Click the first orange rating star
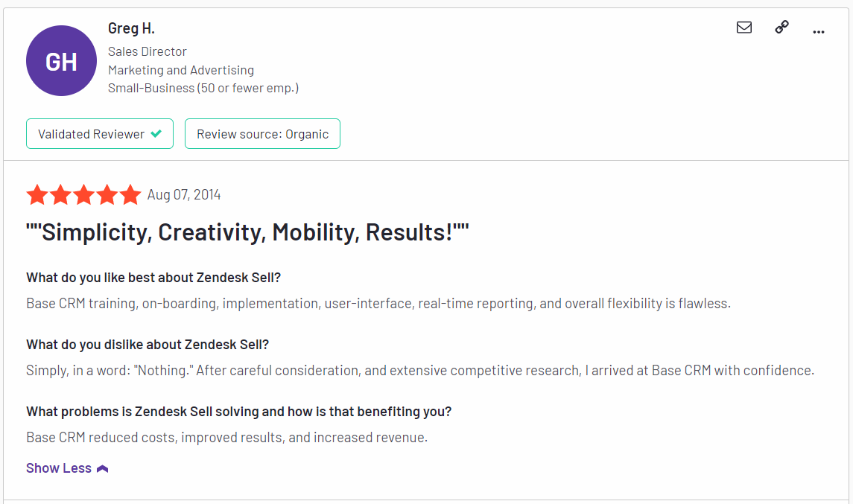This screenshot has height=504, width=853. click(x=37, y=194)
